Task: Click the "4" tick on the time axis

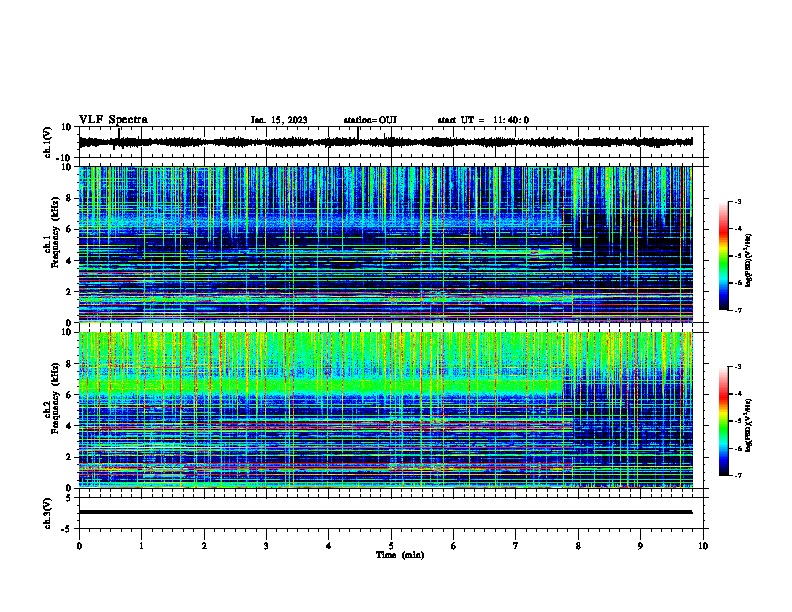Action: [x=329, y=546]
